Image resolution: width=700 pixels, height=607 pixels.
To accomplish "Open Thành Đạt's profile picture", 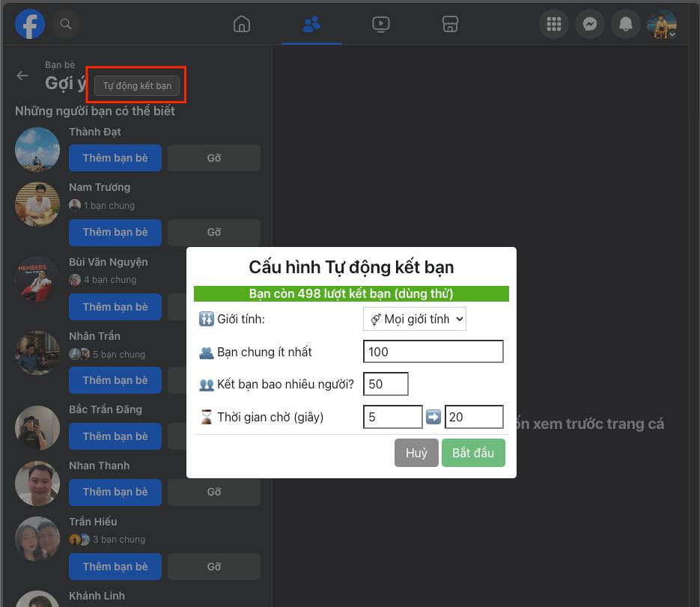I will (37, 150).
